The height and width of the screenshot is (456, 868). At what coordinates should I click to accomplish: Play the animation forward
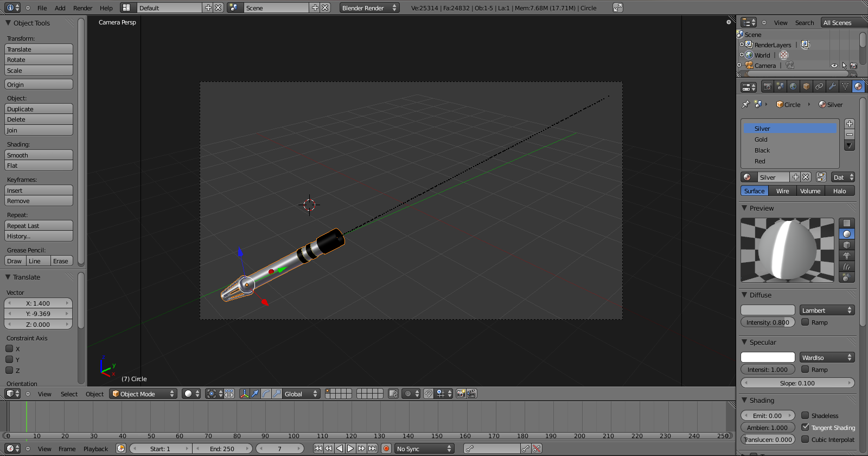click(x=350, y=448)
